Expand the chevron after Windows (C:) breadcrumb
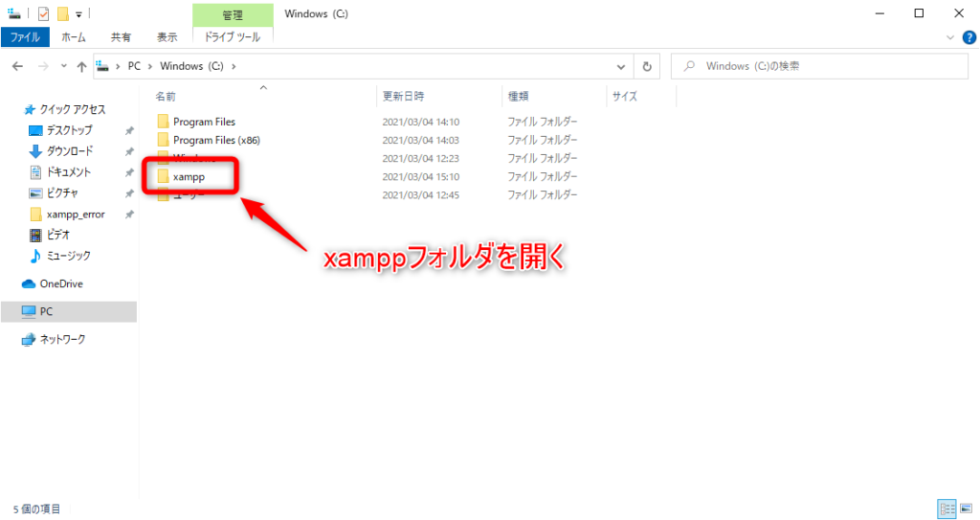The height and width of the screenshot is (520, 980). click(234, 66)
